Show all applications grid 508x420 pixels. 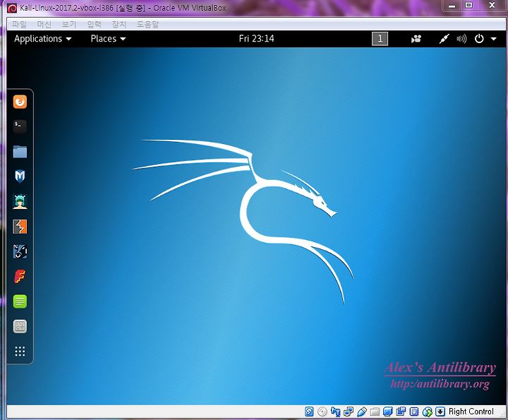tap(20, 352)
